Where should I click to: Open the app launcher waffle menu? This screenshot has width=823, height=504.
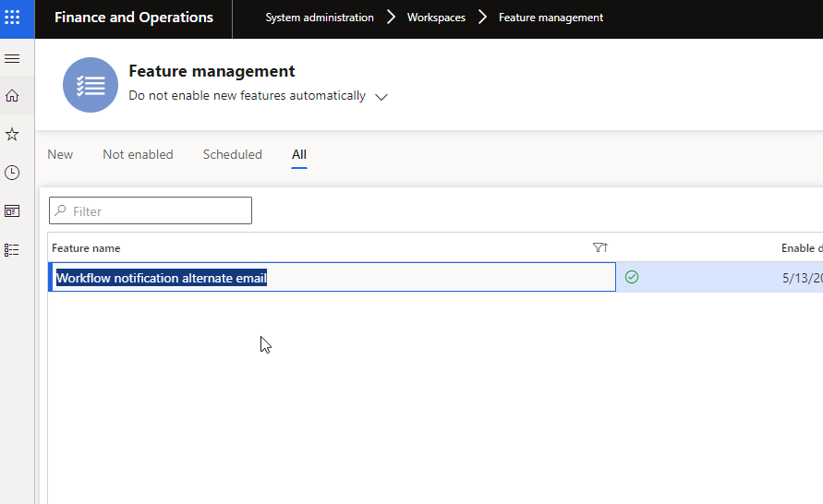pos(13,18)
